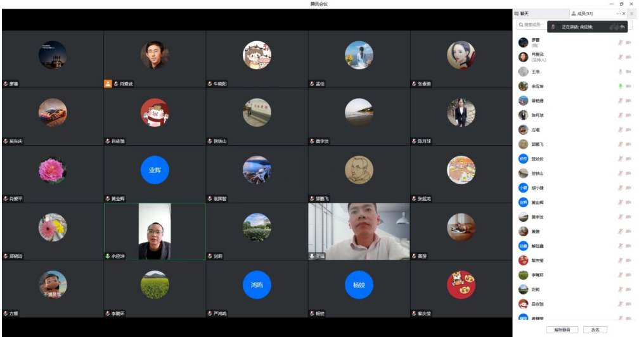Screen dimensions: 644x337
Task: Toggle microphone icon for 王浩 in member list
Action: [621, 72]
